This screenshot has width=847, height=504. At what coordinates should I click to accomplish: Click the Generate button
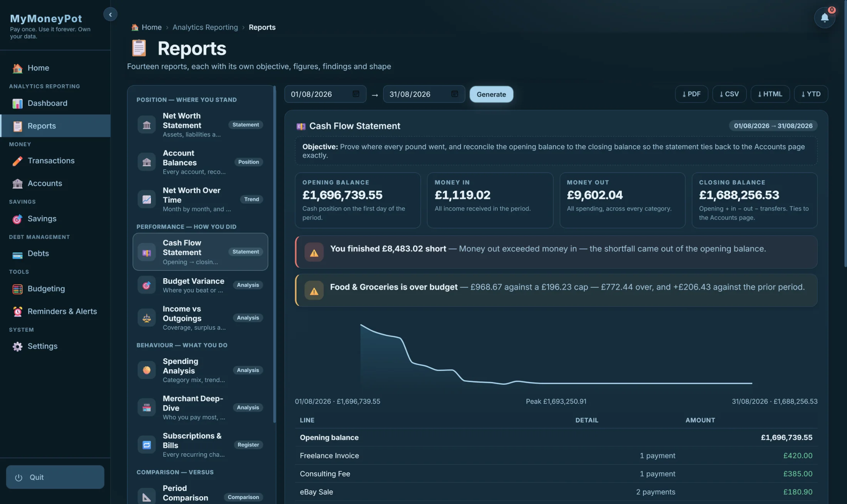[491, 94]
